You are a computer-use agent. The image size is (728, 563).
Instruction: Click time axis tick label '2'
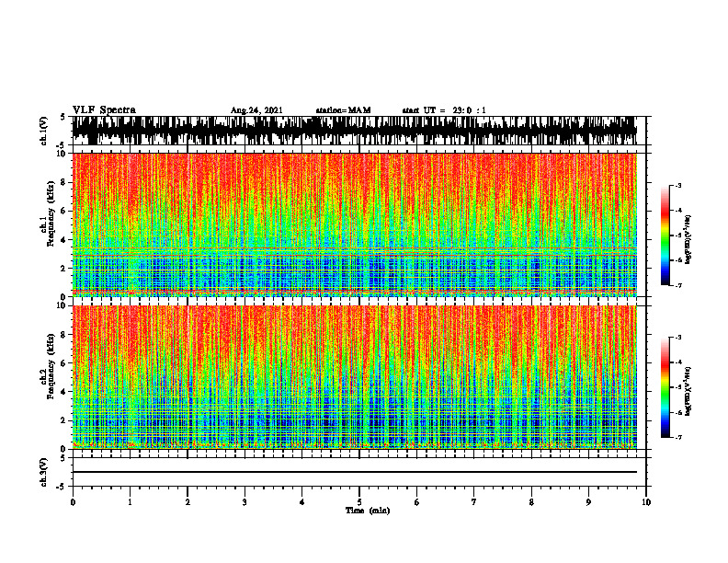coord(188,502)
